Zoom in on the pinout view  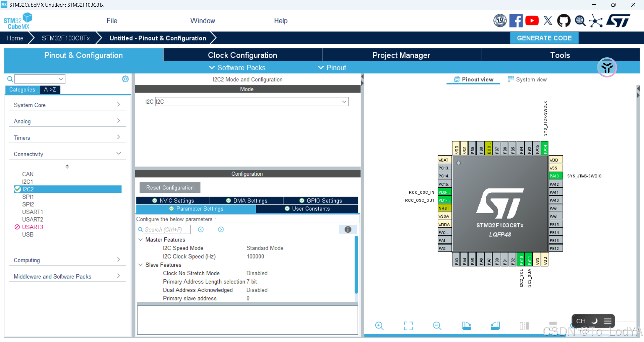click(x=379, y=326)
